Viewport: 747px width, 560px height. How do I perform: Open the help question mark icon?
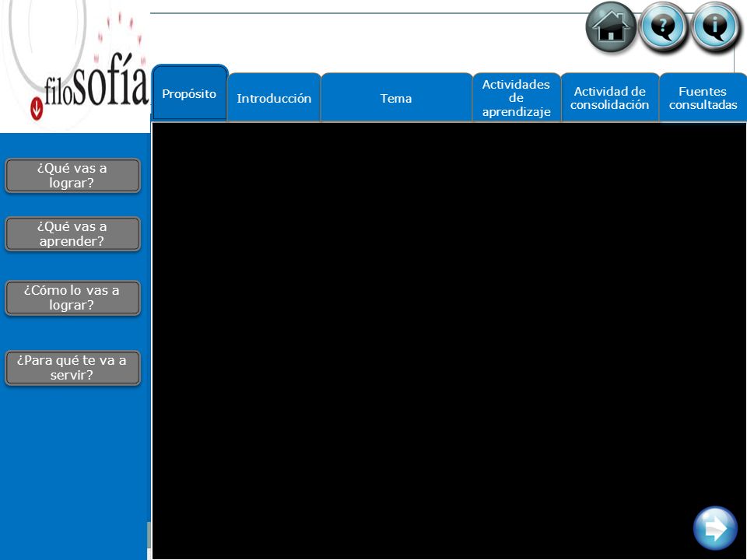(663, 27)
